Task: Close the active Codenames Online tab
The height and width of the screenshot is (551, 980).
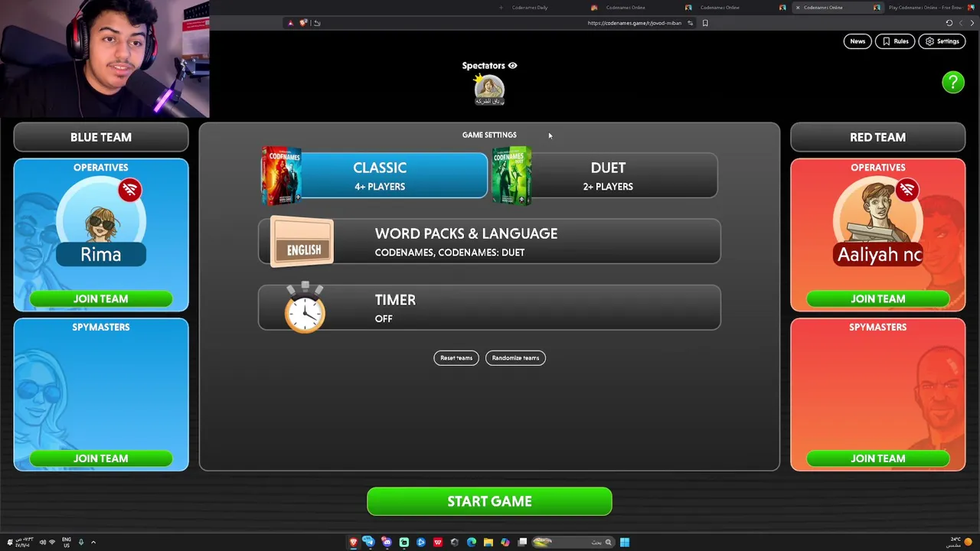Action: click(x=798, y=8)
